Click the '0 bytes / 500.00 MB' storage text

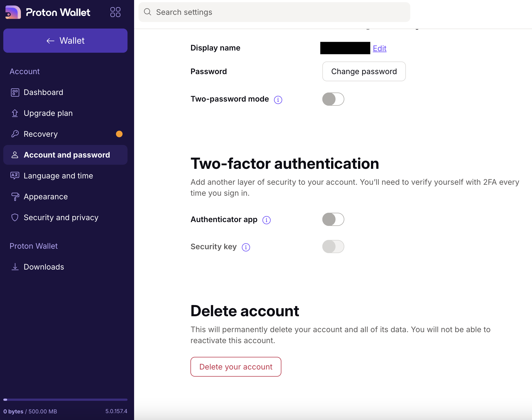tap(30, 411)
